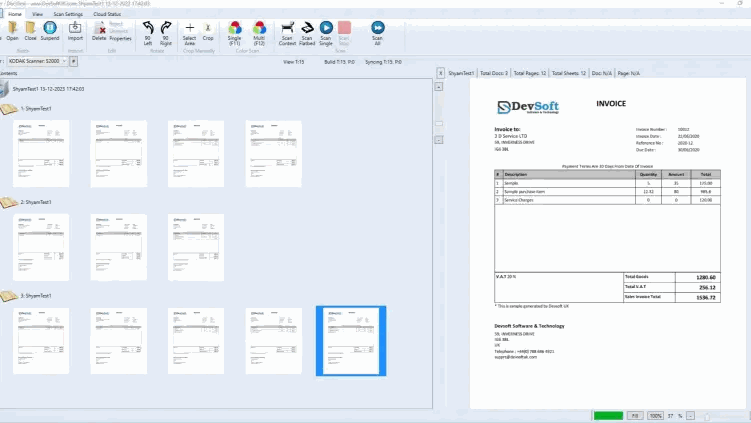
Task: Click the 'Total Docs: 2' status text
Action: [494, 73]
